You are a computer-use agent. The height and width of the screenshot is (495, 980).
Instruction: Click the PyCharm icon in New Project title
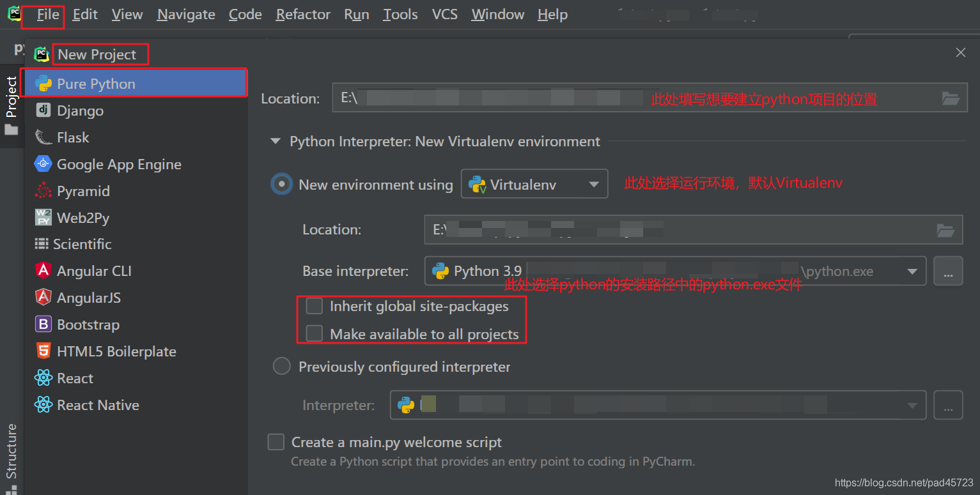tap(42, 54)
